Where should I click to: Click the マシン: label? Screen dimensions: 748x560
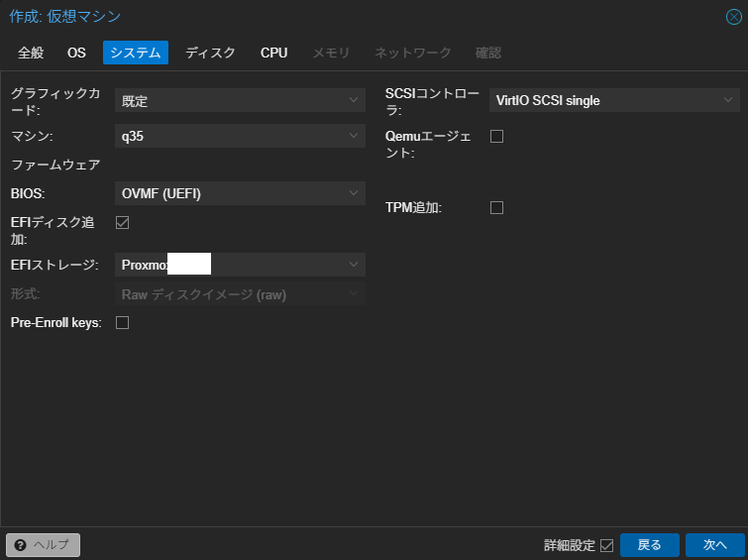(32, 137)
